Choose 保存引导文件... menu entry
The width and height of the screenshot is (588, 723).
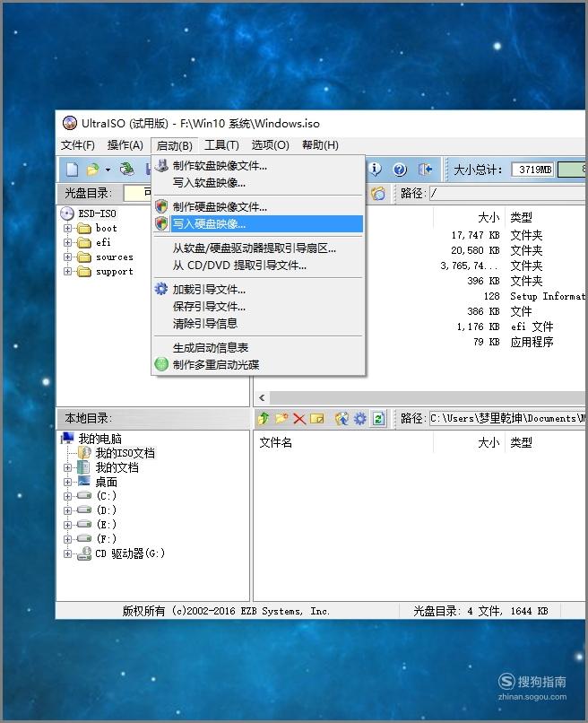click(258, 307)
